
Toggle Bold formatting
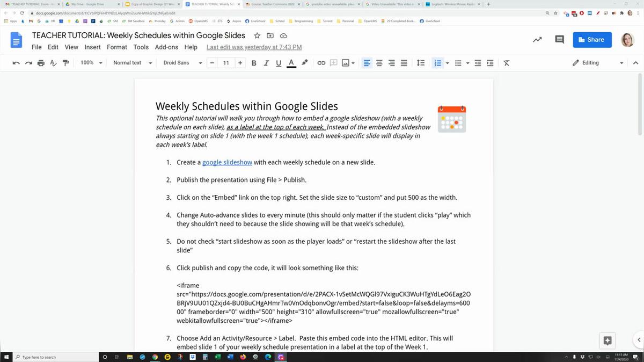point(253,63)
